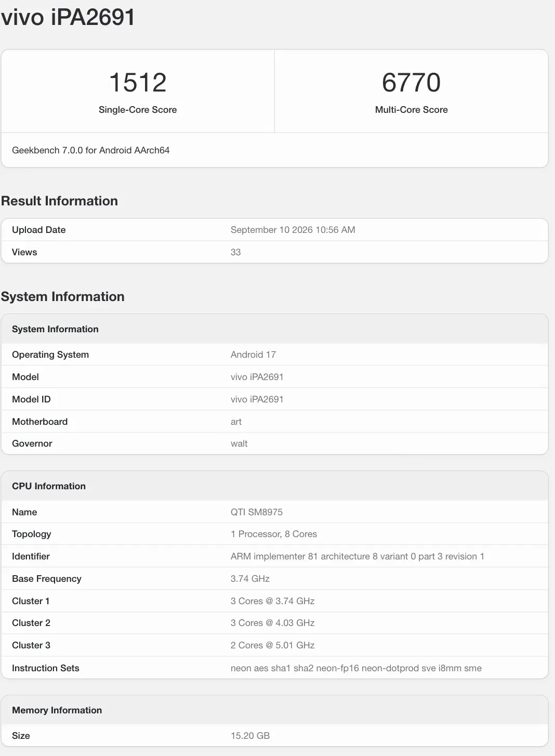Select the multi-core score 6770
Image resolution: width=555 pixels, height=756 pixels.
[x=411, y=83]
